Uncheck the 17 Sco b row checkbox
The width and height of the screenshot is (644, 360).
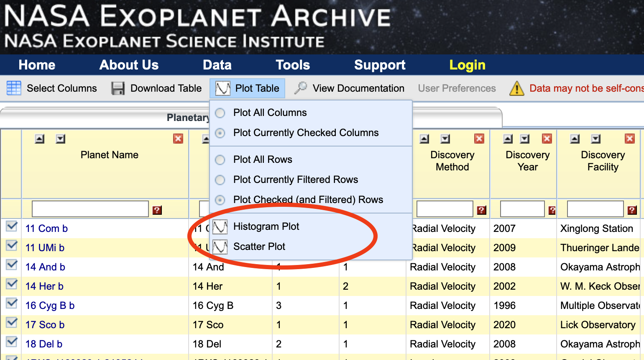click(12, 323)
